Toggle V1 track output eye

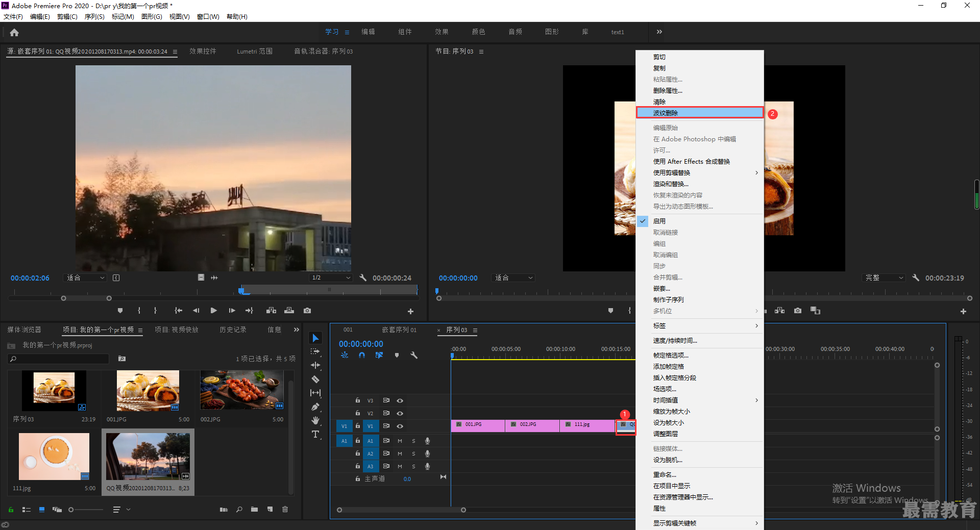click(x=400, y=426)
